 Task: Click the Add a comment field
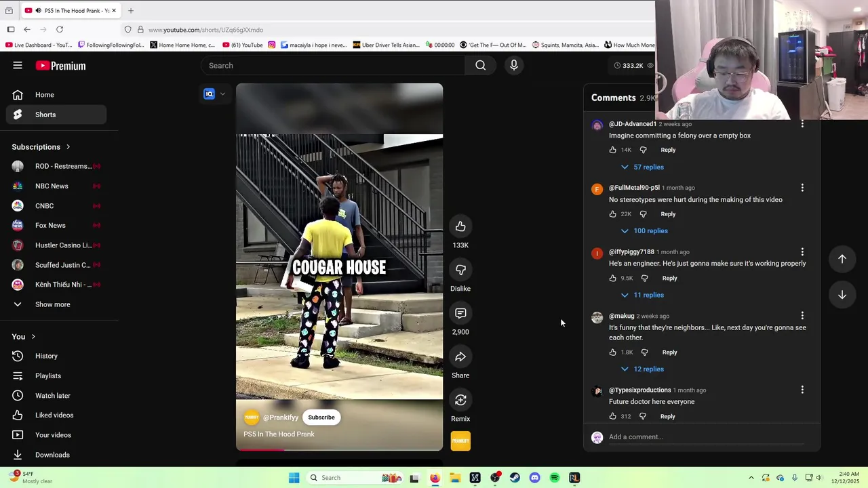[705, 437]
